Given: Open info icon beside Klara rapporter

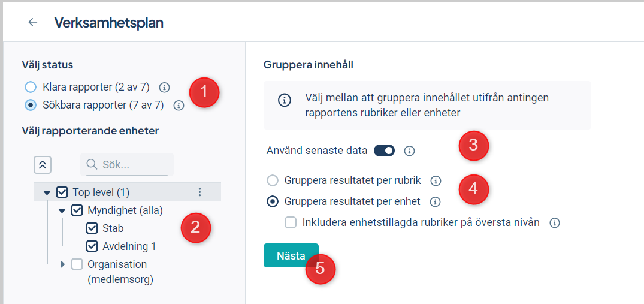Looking at the screenshot, I should (164, 87).
